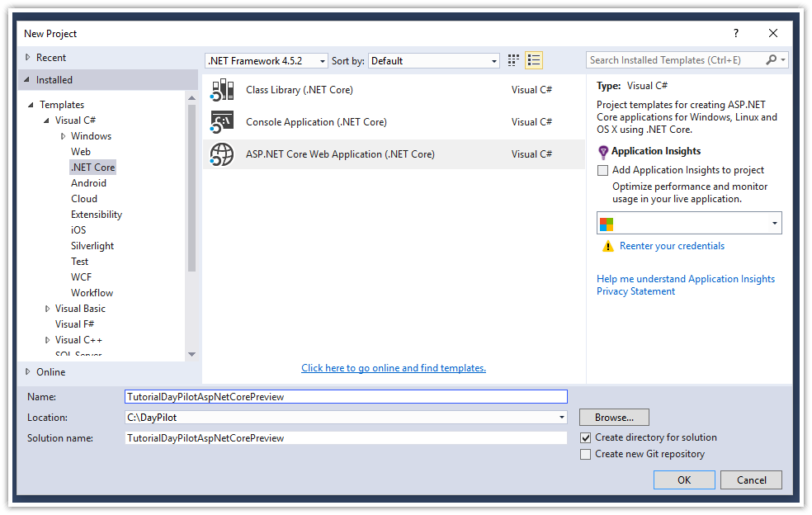Collapse the Templates tree node
The width and height of the screenshot is (812, 515).
(x=31, y=105)
